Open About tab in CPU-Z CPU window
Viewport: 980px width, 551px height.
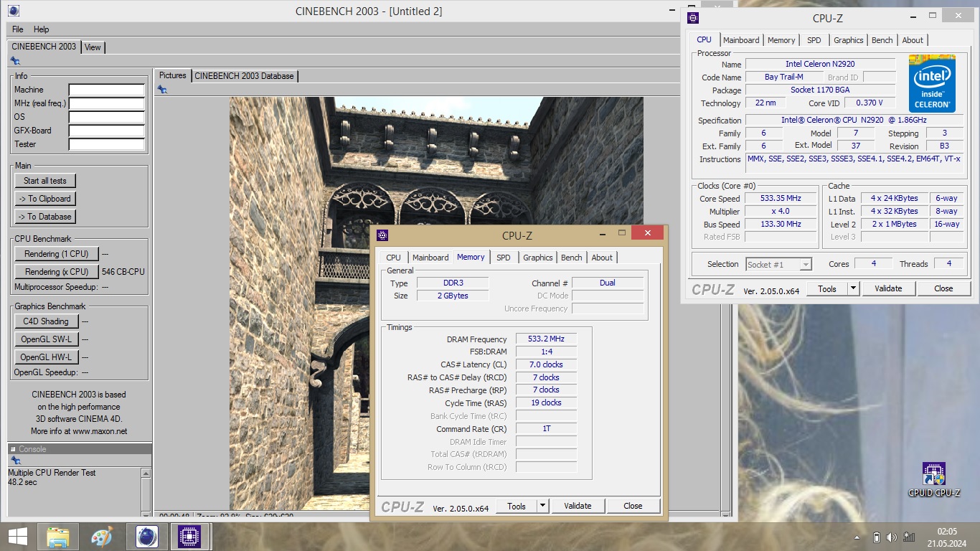[x=913, y=40]
